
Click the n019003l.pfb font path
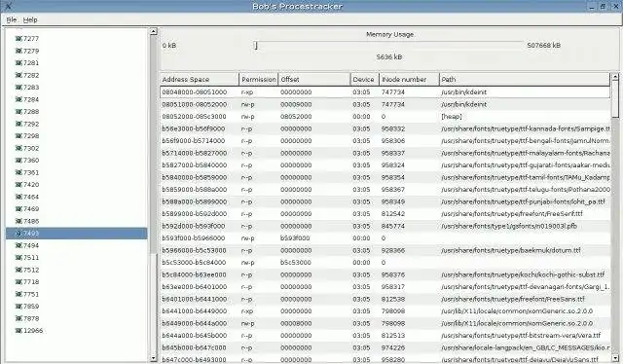(509, 226)
